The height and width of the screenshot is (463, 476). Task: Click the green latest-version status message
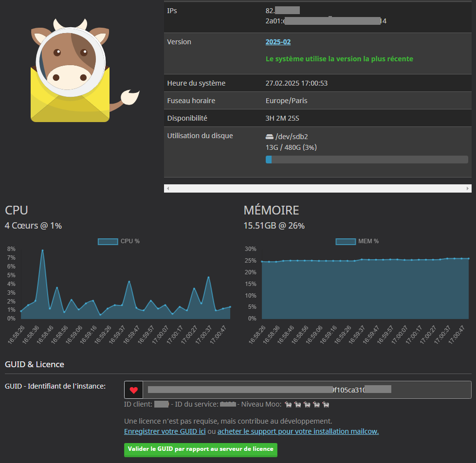coord(339,59)
